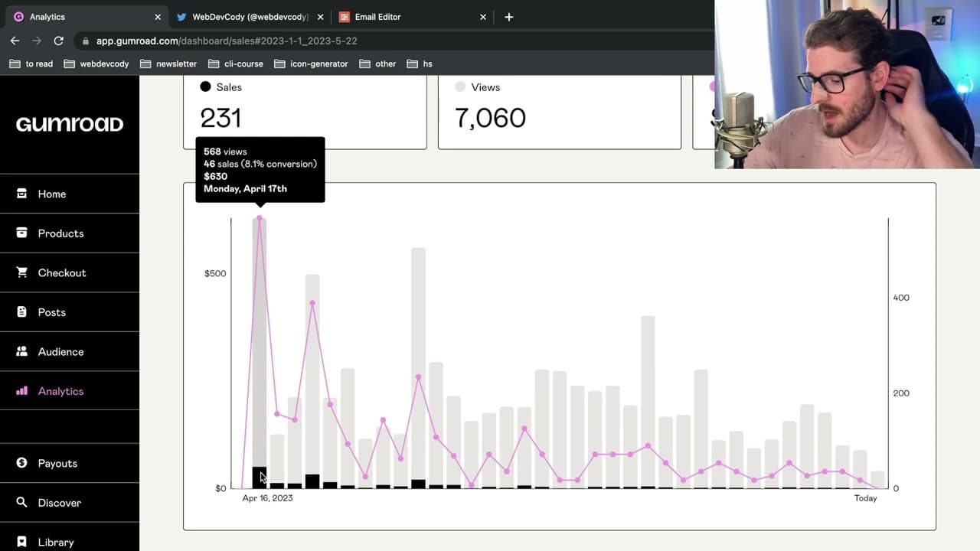Close the Analytics browser tab

[158, 17]
